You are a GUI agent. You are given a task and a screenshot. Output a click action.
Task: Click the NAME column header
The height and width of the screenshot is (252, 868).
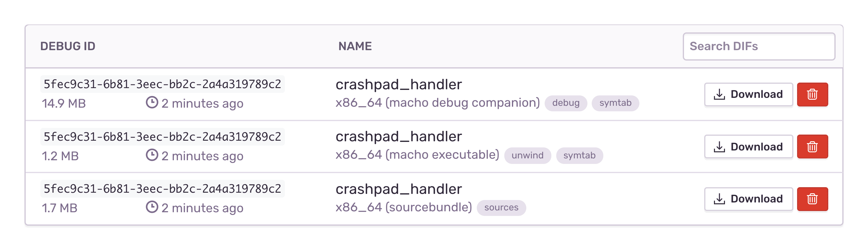pyautogui.click(x=355, y=46)
